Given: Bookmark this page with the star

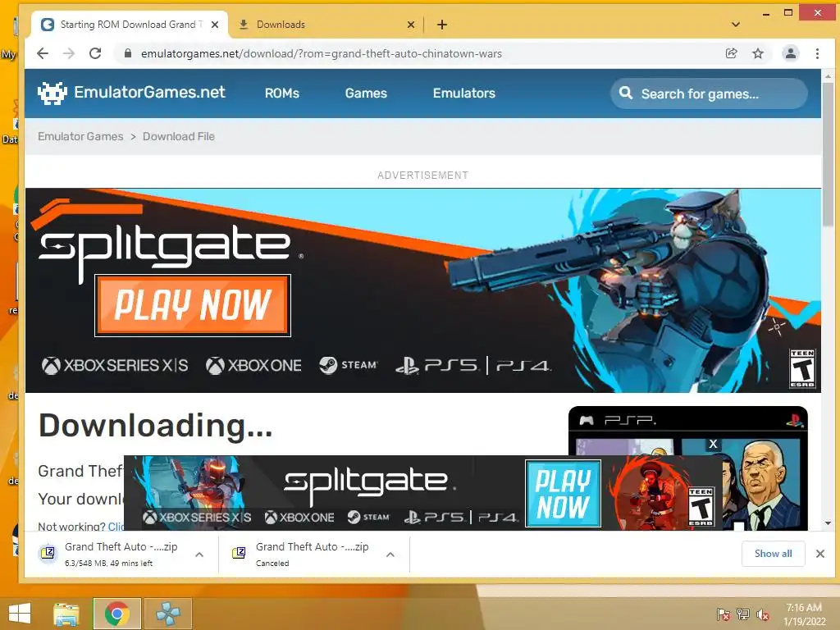Looking at the screenshot, I should click(x=757, y=53).
